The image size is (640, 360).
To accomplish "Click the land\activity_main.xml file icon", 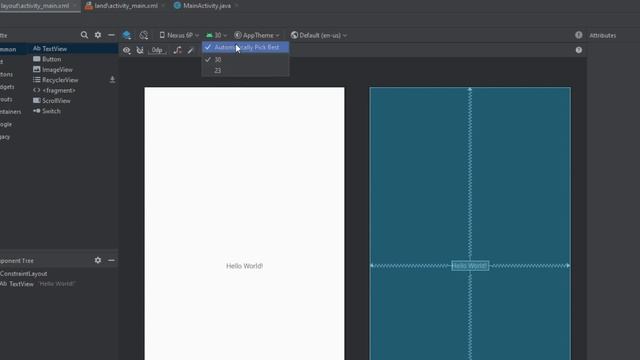I will 89,6.
